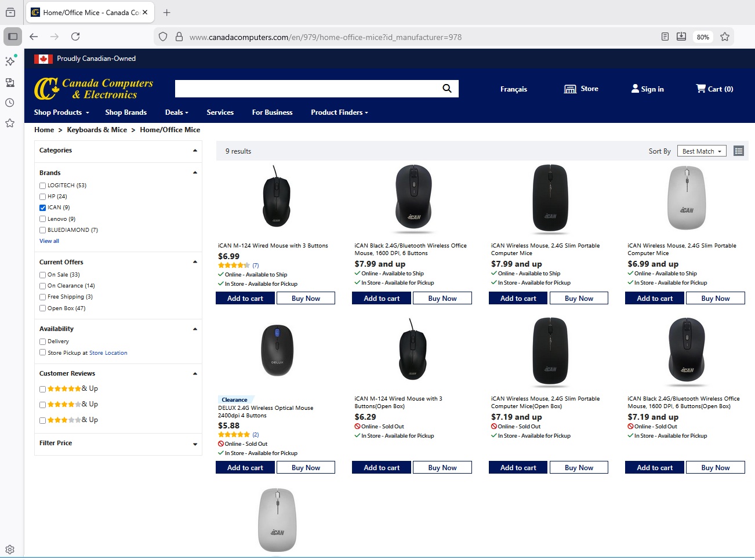Switch site language to Français
Image resolution: width=755 pixels, height=560 pixels.
click(x=514, y=89)
